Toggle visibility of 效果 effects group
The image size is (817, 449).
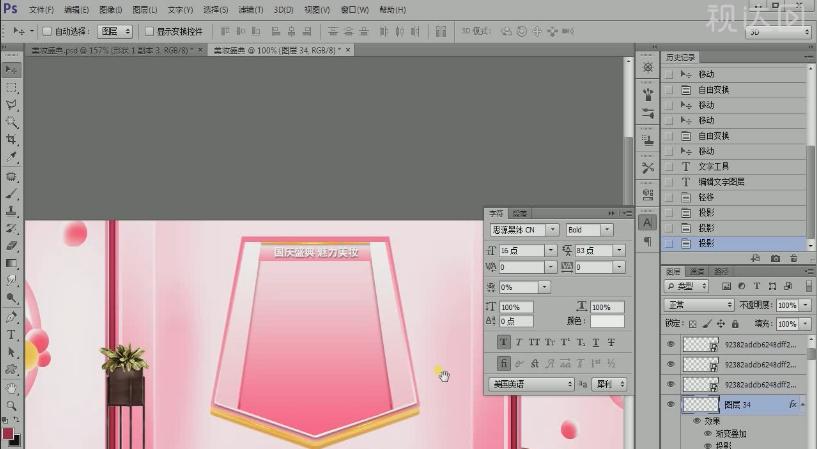698,421
